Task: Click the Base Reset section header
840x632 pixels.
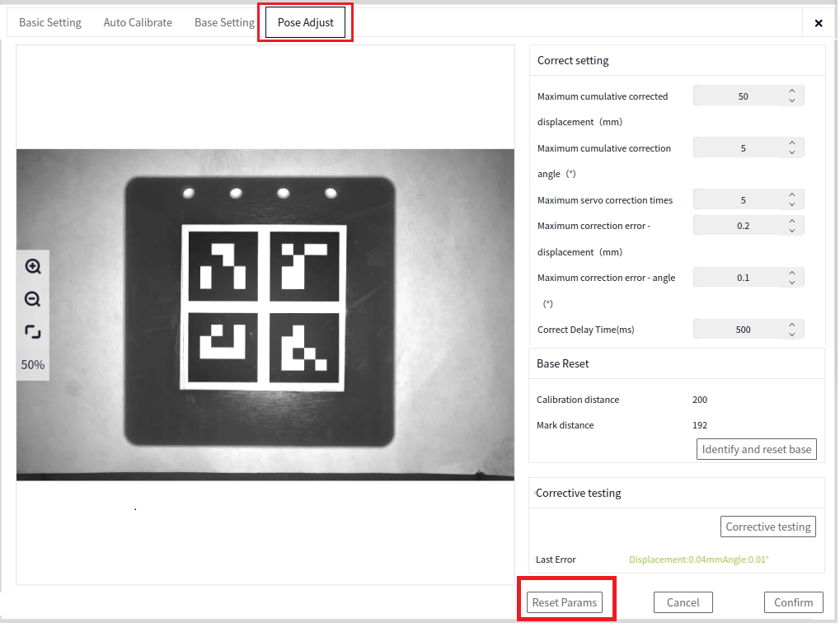Action: [x=562, y=363]
